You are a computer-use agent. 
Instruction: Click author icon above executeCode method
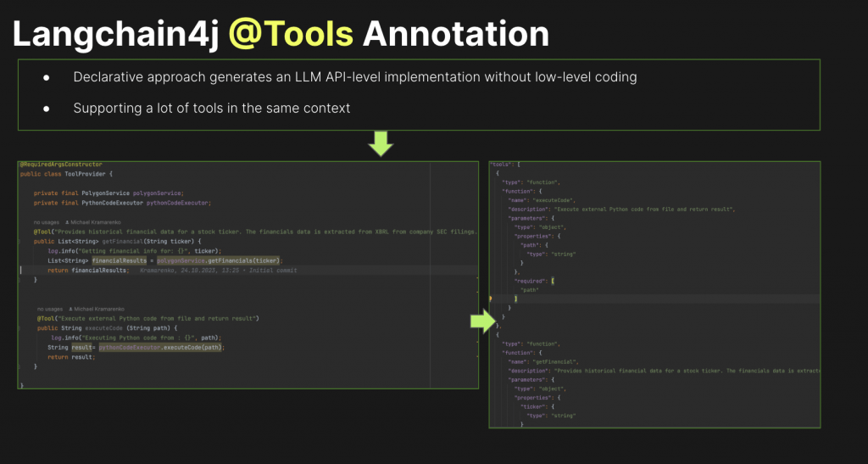click(70, 309)
